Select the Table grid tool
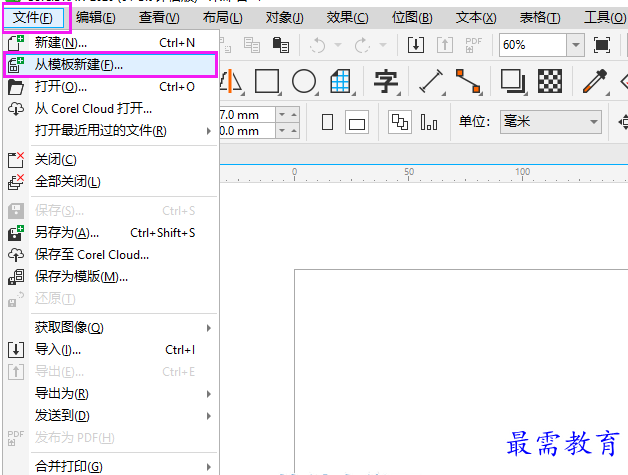628x475 pixels. click(341, 82)
